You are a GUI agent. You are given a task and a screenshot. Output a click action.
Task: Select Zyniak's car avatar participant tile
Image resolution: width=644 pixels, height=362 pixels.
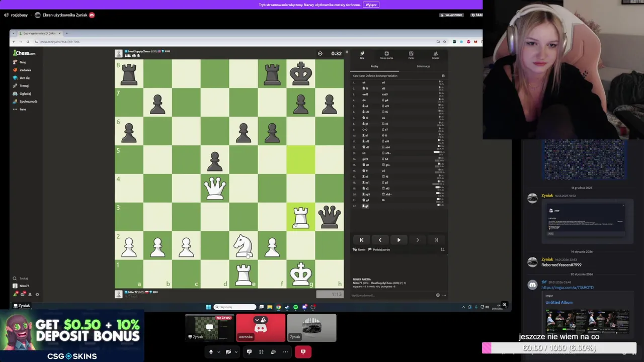click(x=311, y=328)
